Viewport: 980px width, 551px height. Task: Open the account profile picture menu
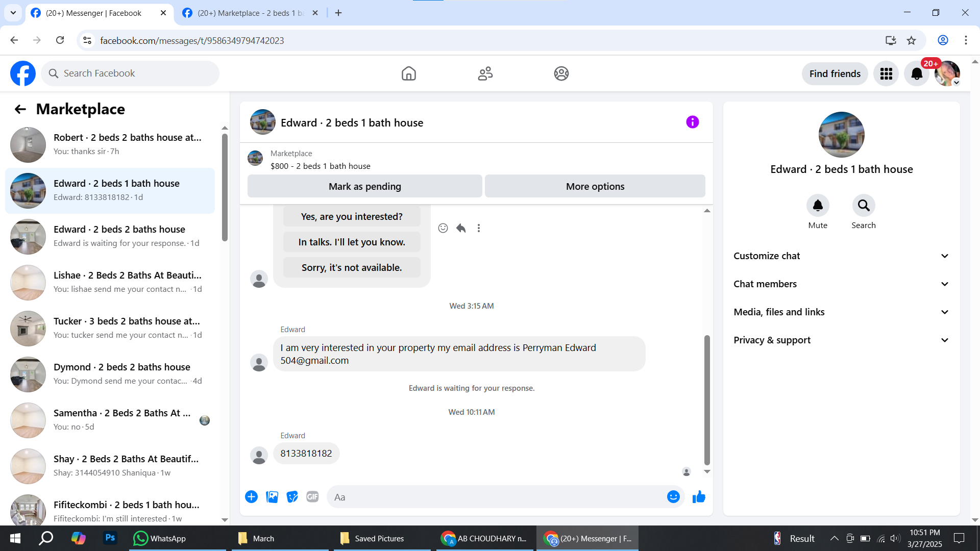click(947, 73)
